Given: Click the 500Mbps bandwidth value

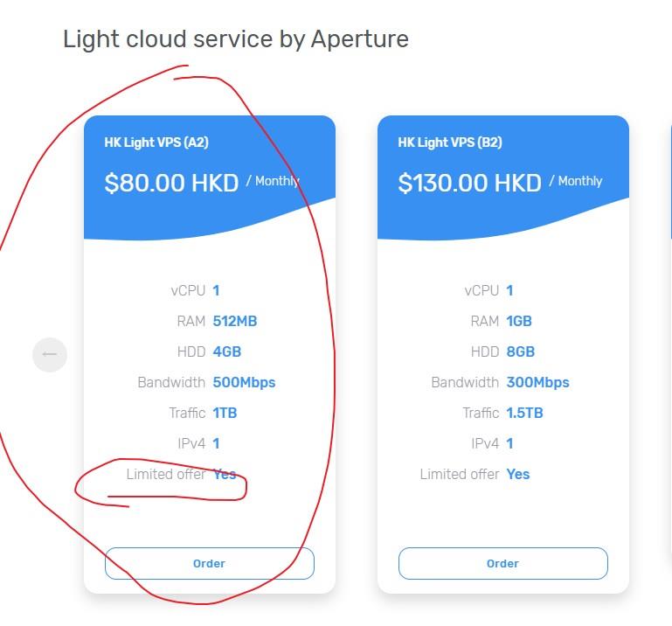Looking at the screenshot, I should tap(244, 382).
